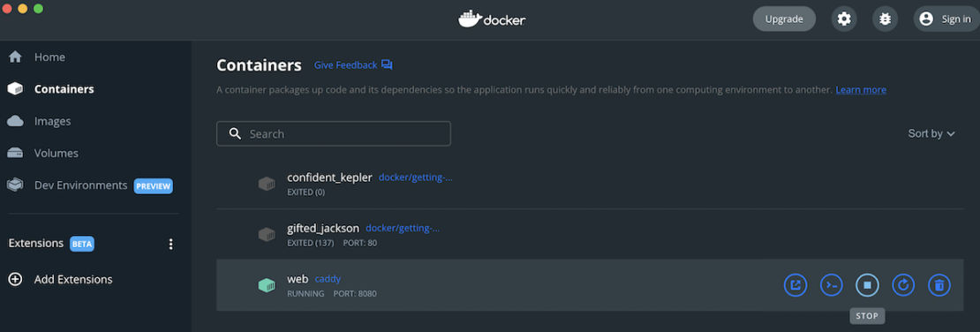
Task: Open the troubleshoot bug icon
Action: (x=885, y=19)
